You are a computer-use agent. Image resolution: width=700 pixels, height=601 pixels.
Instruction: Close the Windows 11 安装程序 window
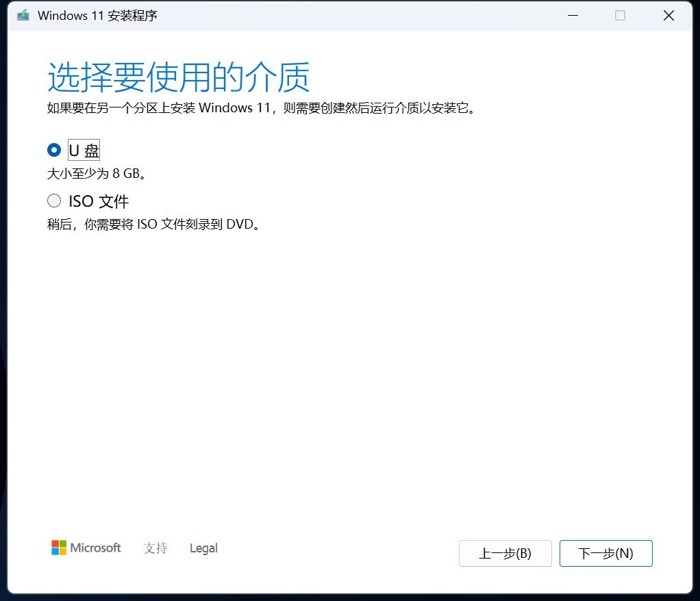[x=668, y=14]
